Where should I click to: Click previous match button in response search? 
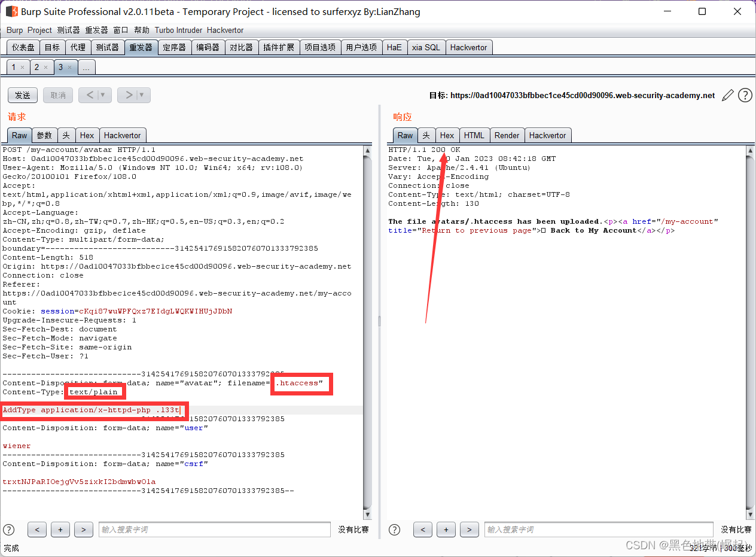tap(423, 529)
